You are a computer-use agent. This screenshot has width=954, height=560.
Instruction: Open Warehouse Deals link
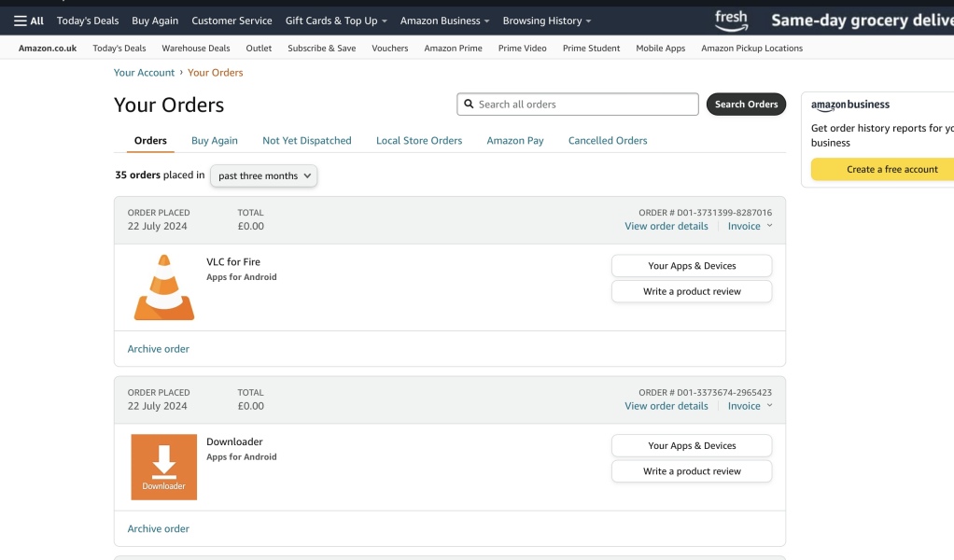click(x=196, y=48)
